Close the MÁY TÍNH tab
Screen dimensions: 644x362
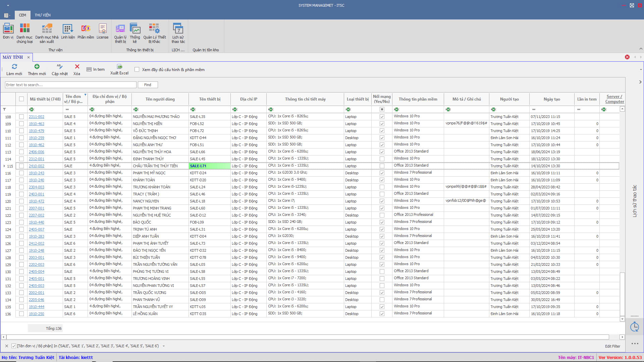pos(29,57)
